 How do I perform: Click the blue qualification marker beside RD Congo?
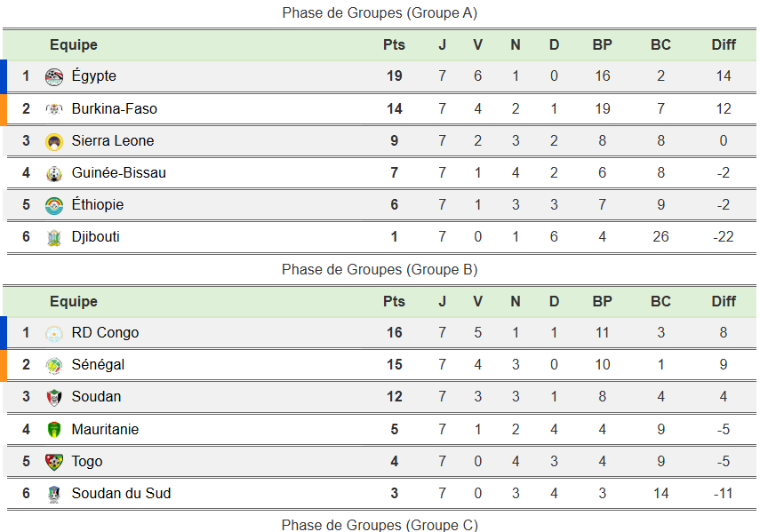point(4,333)
